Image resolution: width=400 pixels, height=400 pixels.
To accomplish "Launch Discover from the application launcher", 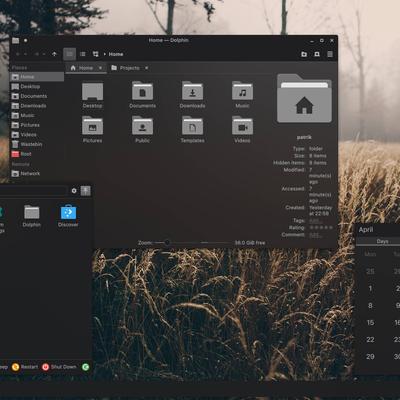I will pos(68,216).
